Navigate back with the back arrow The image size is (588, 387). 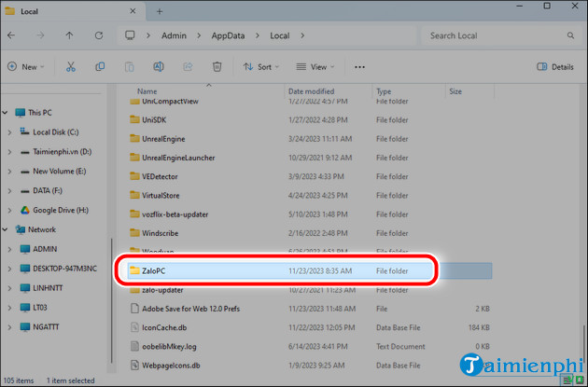(12, 35)
